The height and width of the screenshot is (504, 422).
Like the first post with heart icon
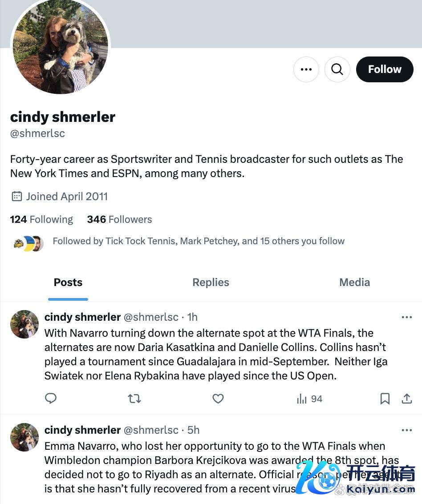218,399
